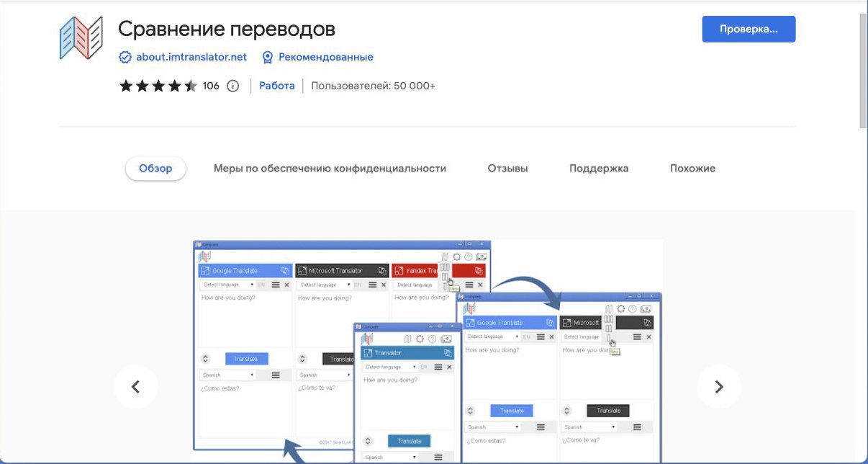This screenshot has height=464, width=868.
Task: Open the Работа category link
Action: (x=277, y=86)
